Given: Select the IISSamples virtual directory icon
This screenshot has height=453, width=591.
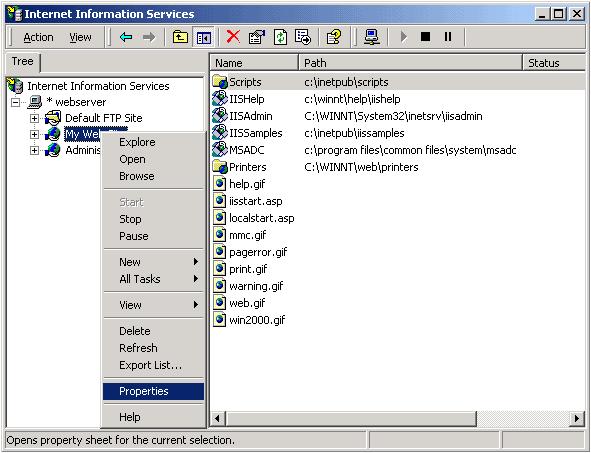Looking at the screenshot, I should [220, 133].
